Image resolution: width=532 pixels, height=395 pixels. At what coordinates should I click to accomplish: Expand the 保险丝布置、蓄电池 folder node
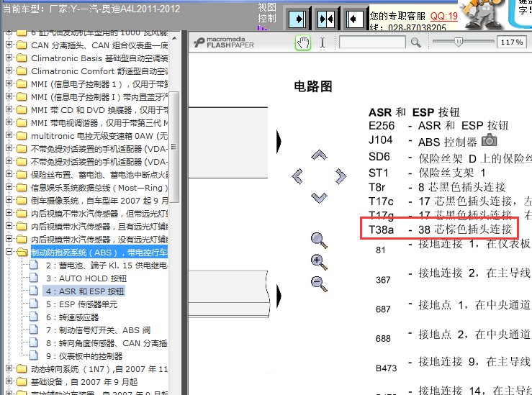click(x=9, y=174)
